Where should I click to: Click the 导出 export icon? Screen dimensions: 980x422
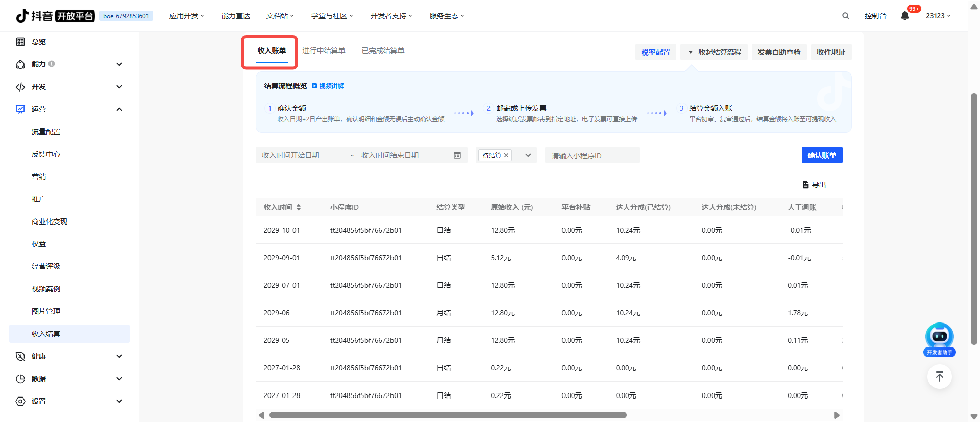(x=806, y=185)
